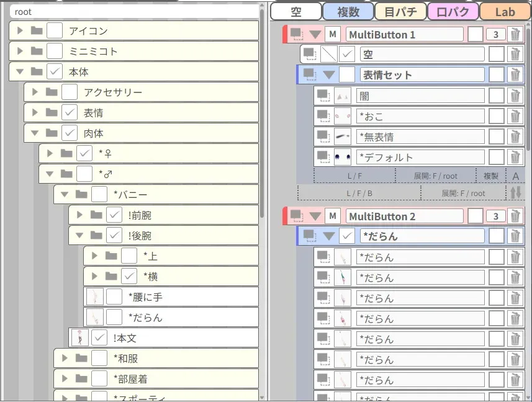This screenshot has width=532, height=402.
Task: Select the 口パク tab
Action: tap(453, 12)
